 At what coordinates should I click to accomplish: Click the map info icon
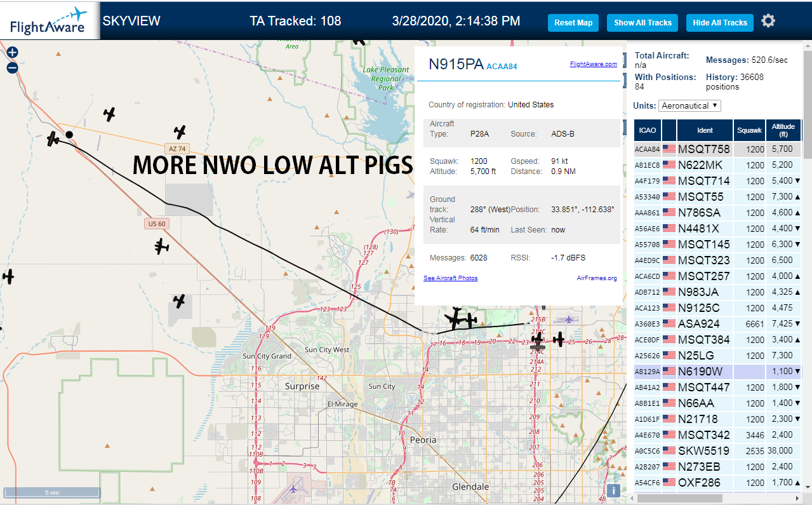[613, 490]
